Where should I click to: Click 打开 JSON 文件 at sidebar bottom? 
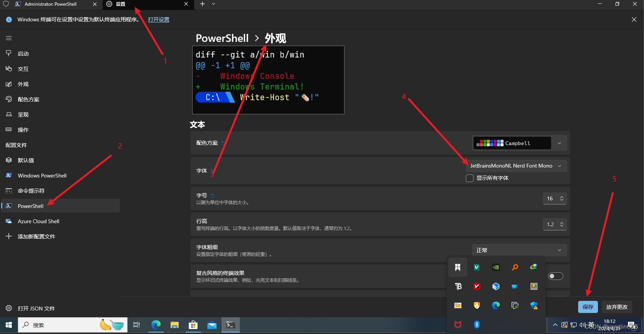click(x=61, y=308)
